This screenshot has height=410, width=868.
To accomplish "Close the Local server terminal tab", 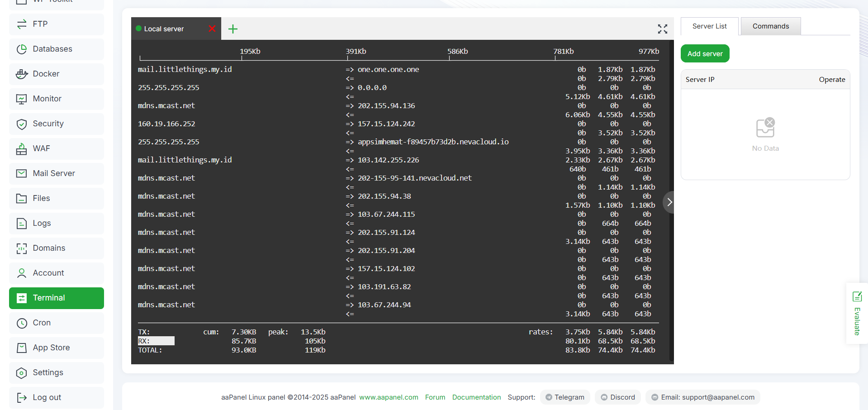I will (x=212, y=29).
